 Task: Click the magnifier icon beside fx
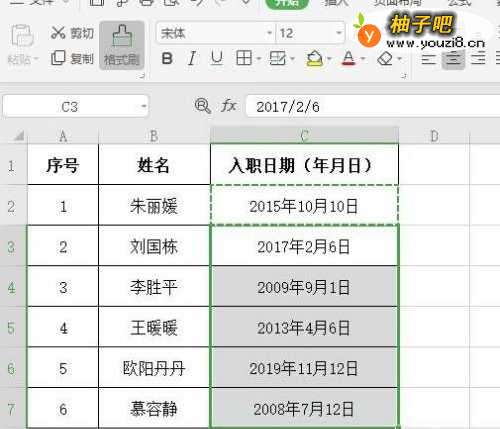(x=202, y=106)
